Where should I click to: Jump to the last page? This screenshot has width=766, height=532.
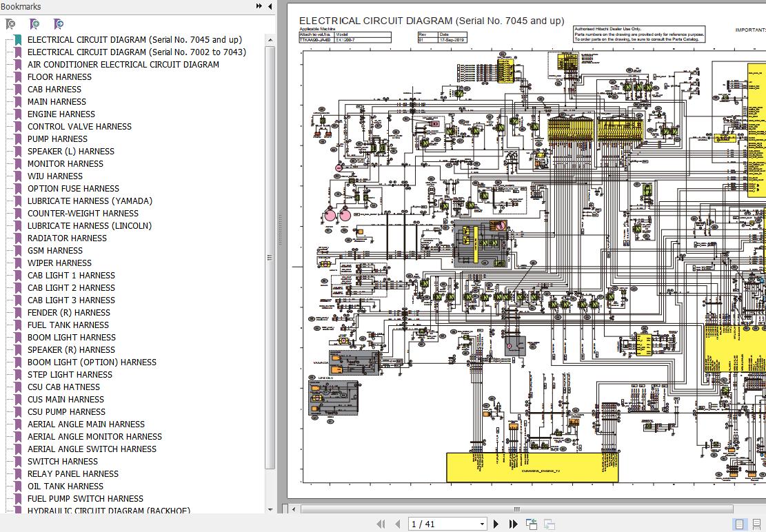514,524
